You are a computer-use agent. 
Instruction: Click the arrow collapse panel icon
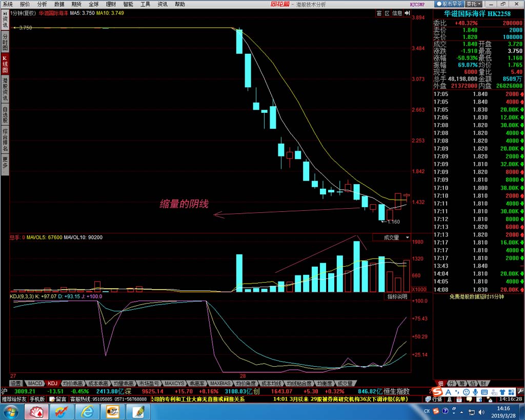tap(407, 13)
